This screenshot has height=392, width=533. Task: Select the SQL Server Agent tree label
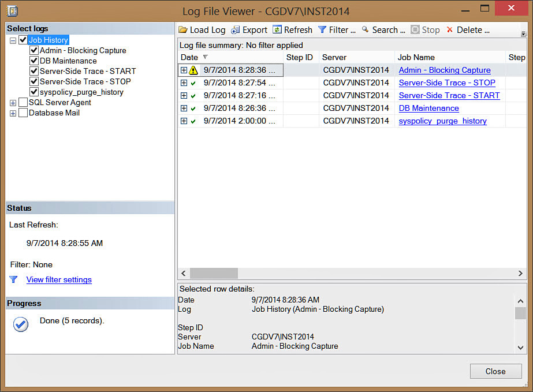[60, 102]
